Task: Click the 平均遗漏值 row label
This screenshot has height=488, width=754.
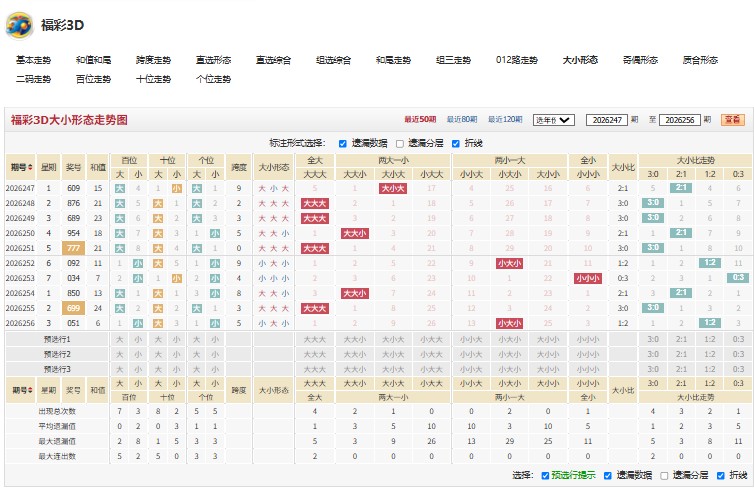Action: pos(57,426)
